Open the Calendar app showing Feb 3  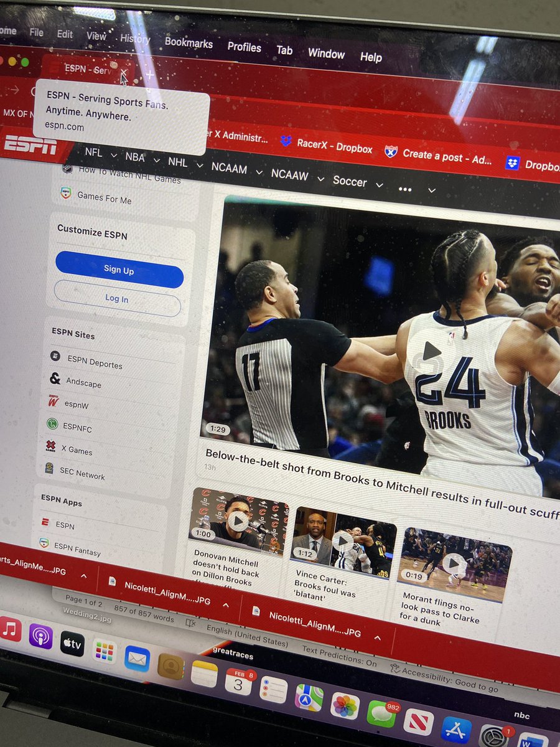pos(238,682)
